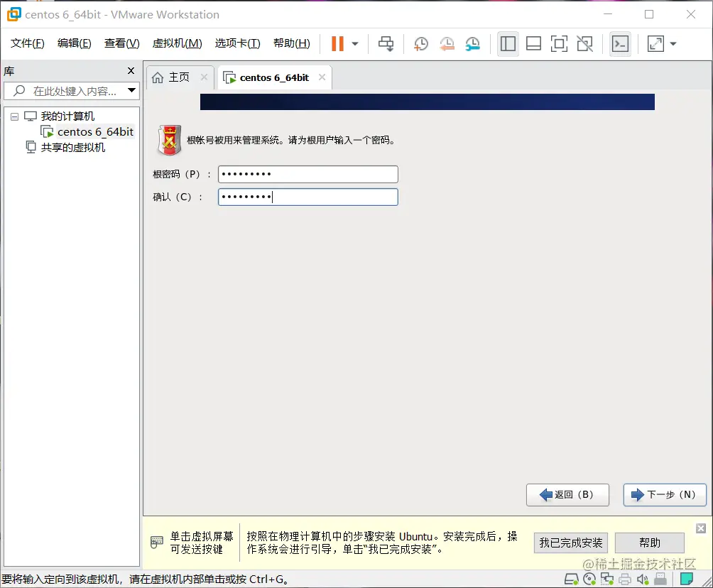Viewport: 713px width, 588px height.
Task: Open the library search dropdown arrow
Action: pyautogui.click(x=132, y=90)
